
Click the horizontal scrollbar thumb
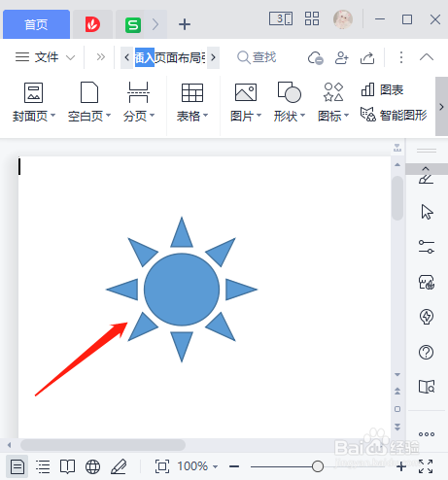tap(103, 445)
